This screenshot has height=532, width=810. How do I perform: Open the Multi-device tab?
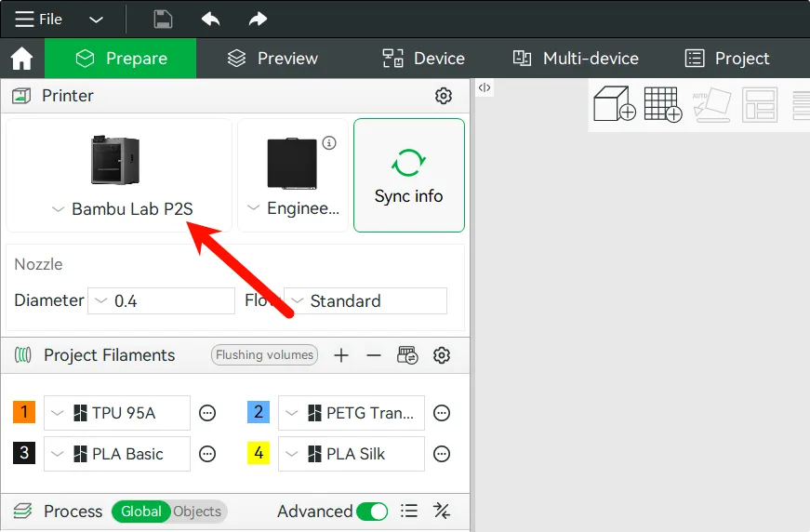pyautogui.click(x=576, y=59)
